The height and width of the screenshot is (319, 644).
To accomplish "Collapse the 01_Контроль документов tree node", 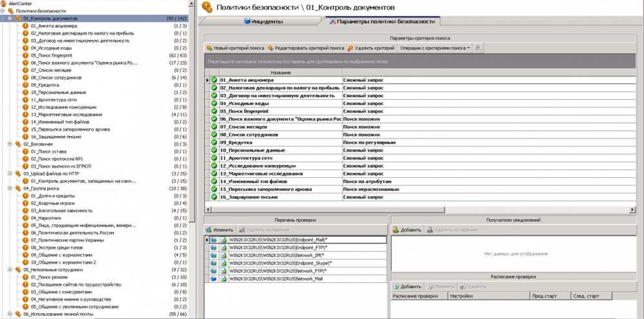I will coord(10,19).
